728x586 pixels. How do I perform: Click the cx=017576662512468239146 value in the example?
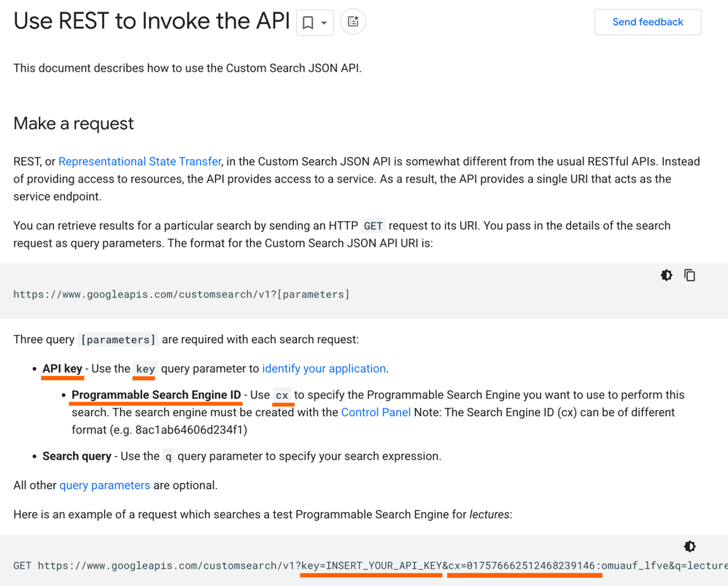(x=522, y=566)
